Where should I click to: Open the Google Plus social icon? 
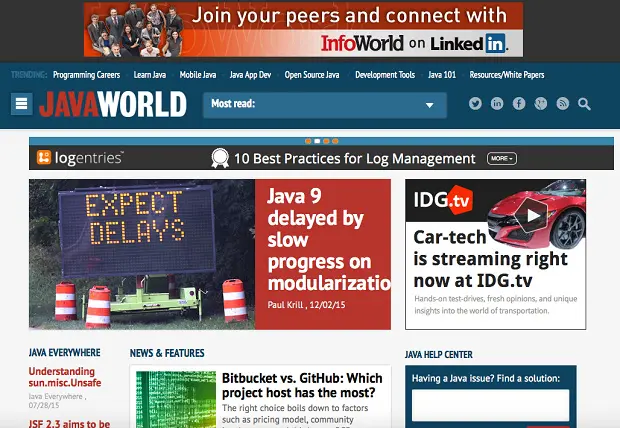click(x=541, y=104)
